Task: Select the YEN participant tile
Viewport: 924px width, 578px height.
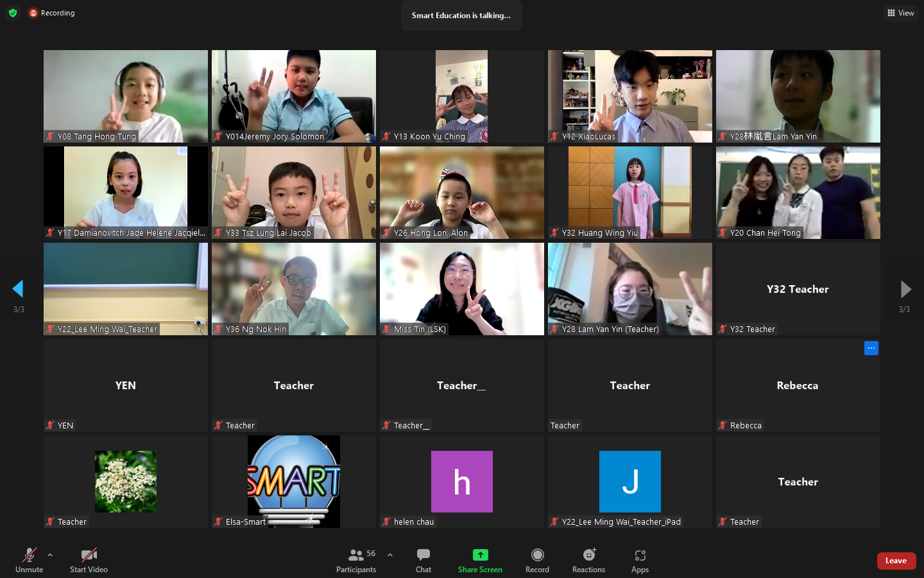Action: [x=126, y=385]
